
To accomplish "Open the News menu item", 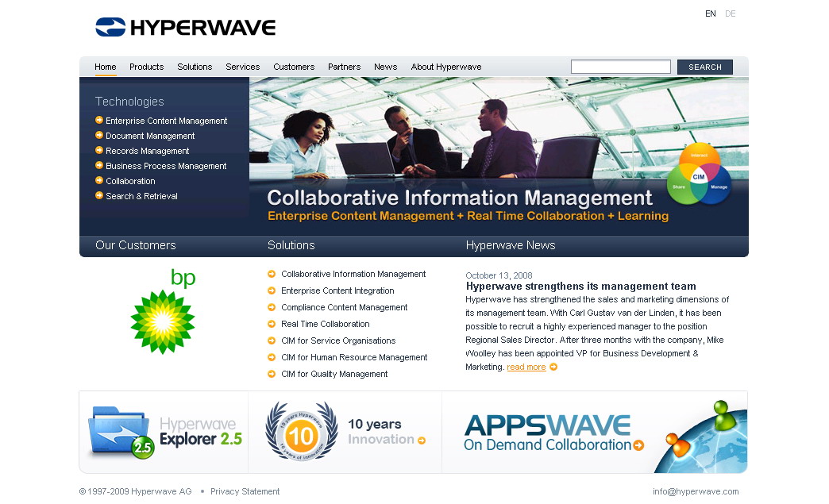I will coord(385,67).
